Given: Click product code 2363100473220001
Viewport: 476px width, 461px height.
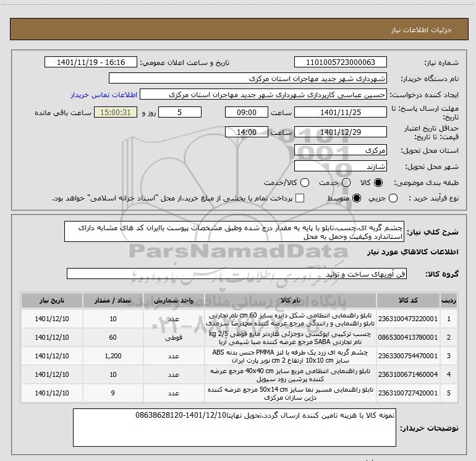Looking at the screenshot, I should (408, 319).
